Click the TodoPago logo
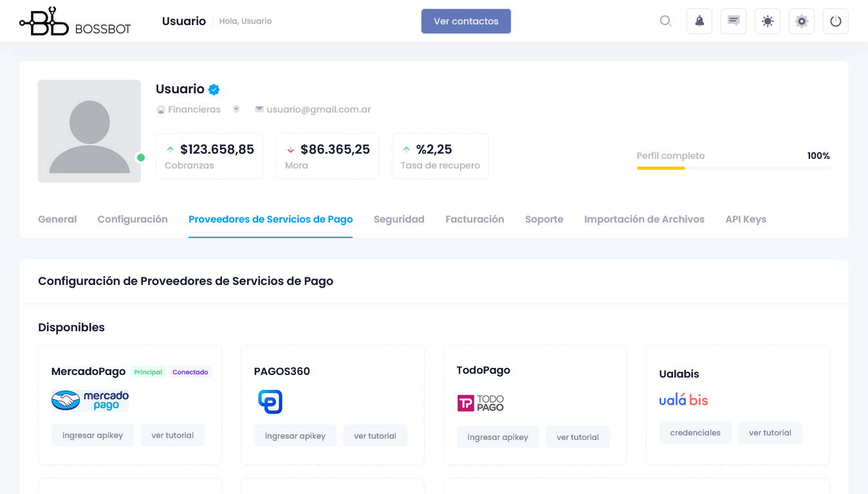The image size is (868, 494). pos(481,403)
